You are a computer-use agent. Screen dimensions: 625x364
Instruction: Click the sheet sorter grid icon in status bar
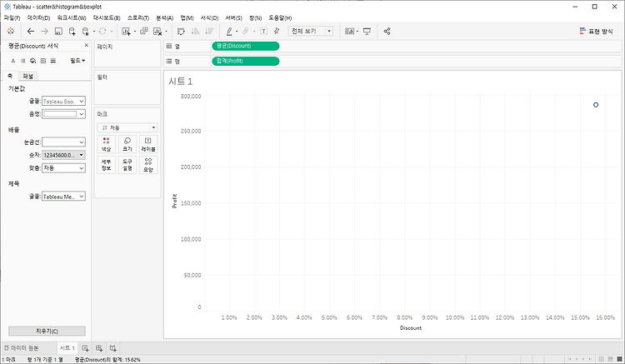(602, 359)
